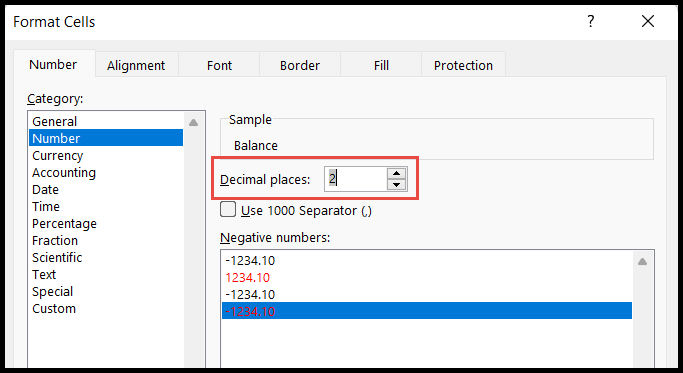Select Number category

[x=106, y=138]
